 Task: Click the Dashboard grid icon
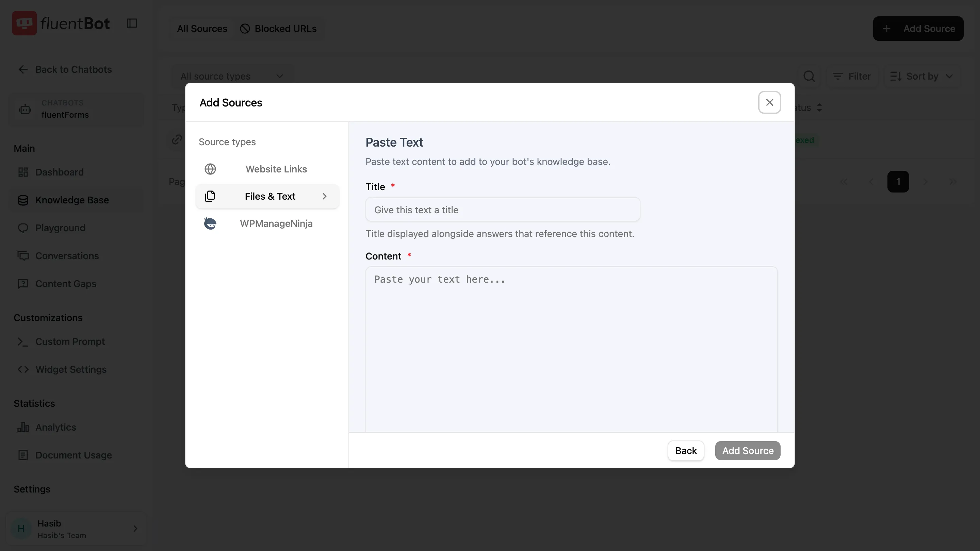[23, 172]
